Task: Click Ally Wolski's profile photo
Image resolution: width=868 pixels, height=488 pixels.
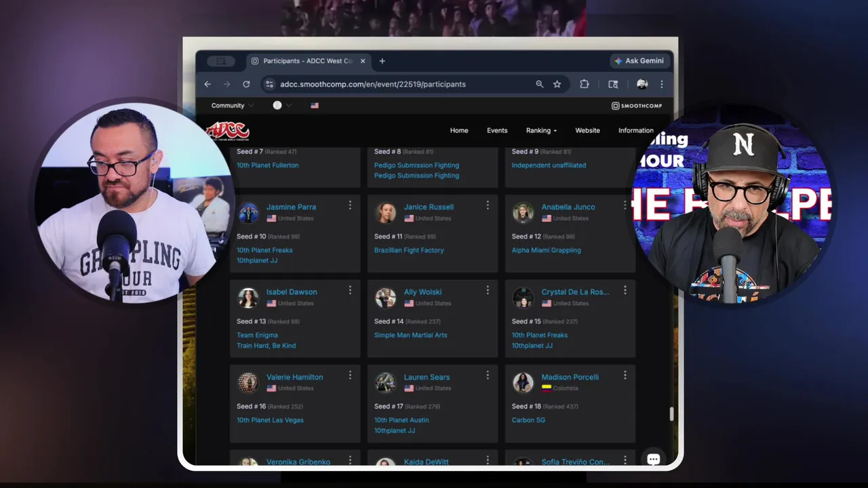Action: tap(385, 298)
